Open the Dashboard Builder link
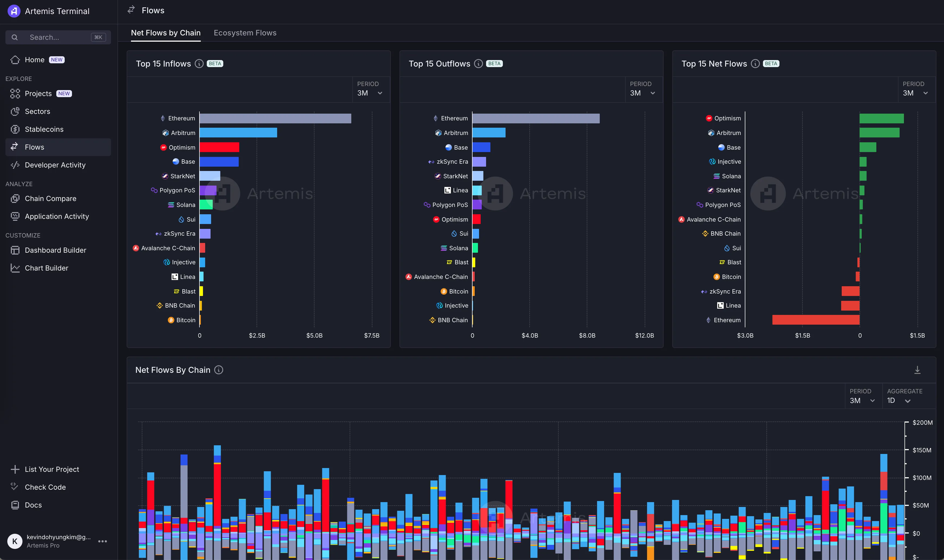 click(x=58, y=250)
